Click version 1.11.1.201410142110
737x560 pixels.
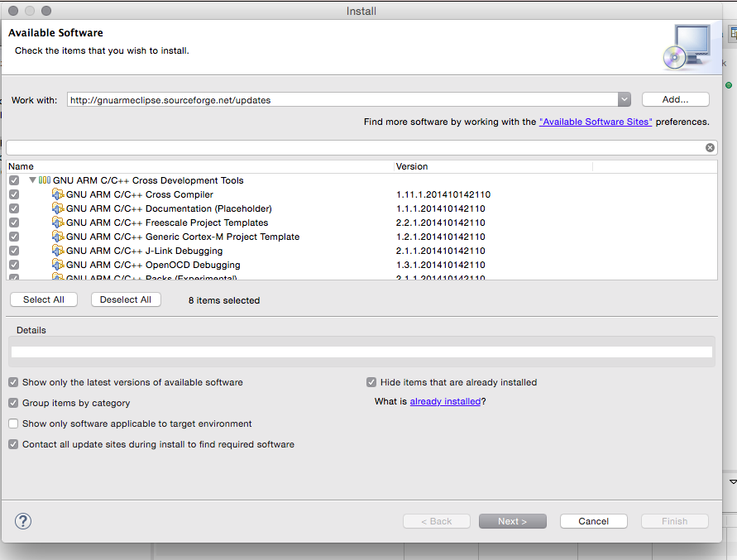coord(443,194)
